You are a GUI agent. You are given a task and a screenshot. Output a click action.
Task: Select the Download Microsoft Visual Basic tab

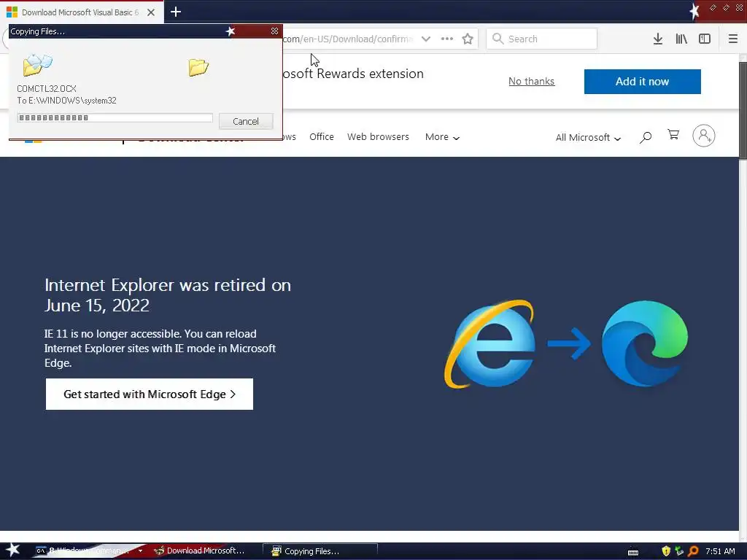82,12
